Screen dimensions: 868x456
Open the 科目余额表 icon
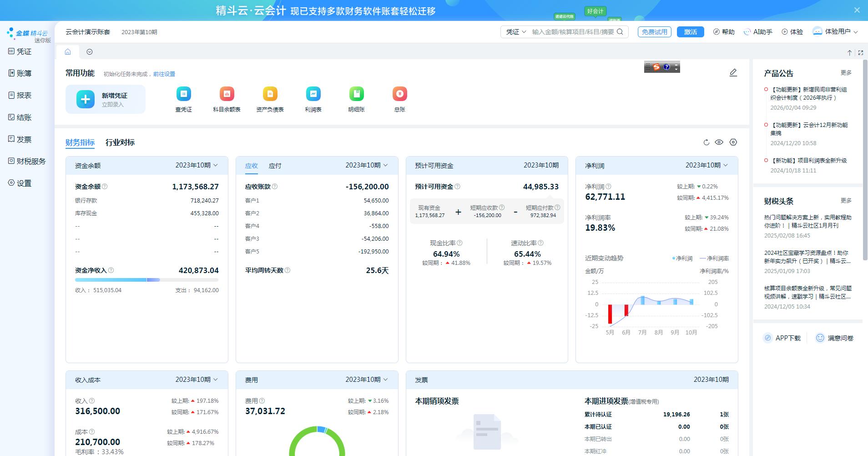pyautogui.click(x=227, y=94)
